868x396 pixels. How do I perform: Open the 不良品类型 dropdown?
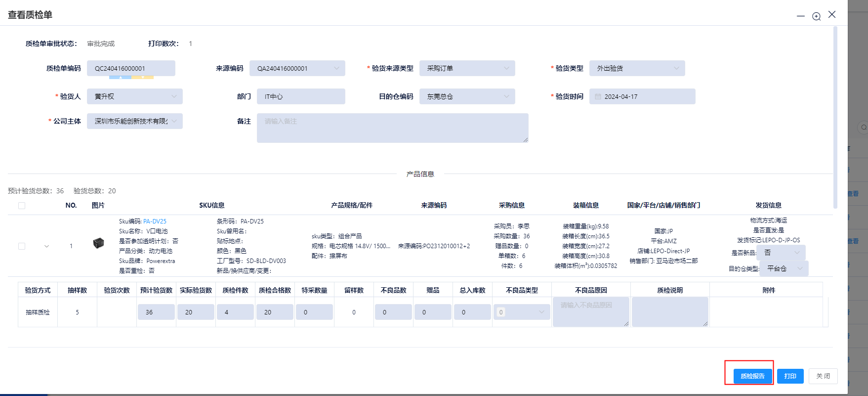pos(522,312)
